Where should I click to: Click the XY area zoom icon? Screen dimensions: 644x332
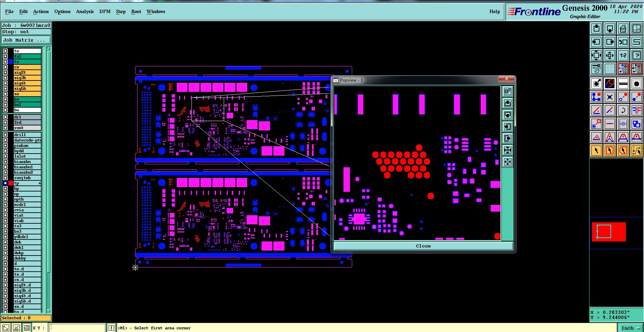tap(636, 29)
